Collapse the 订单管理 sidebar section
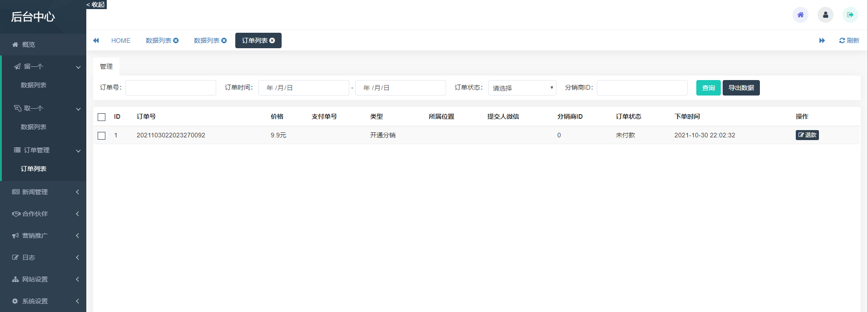The image size is (868, 312). (43, 150)
